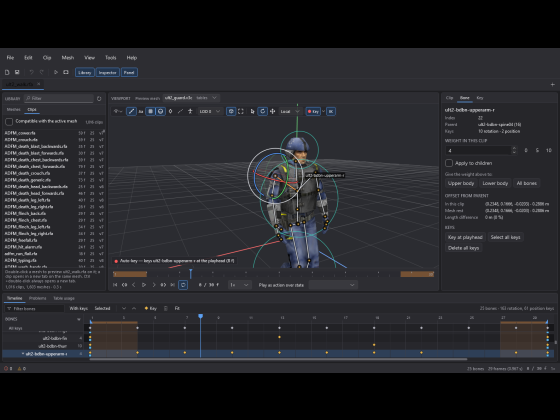Select the move tool with four arrows
This screenshot has width=560, height=420.
(x=272, y=111)
